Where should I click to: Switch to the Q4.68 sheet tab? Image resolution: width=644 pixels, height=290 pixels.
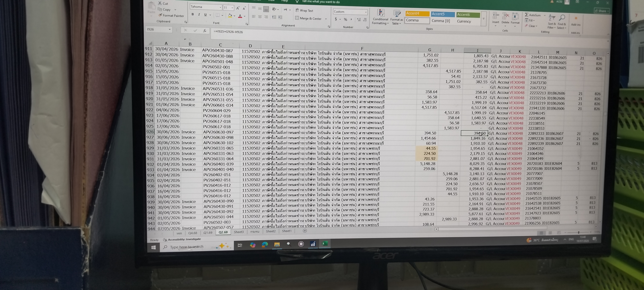point(193,233)
